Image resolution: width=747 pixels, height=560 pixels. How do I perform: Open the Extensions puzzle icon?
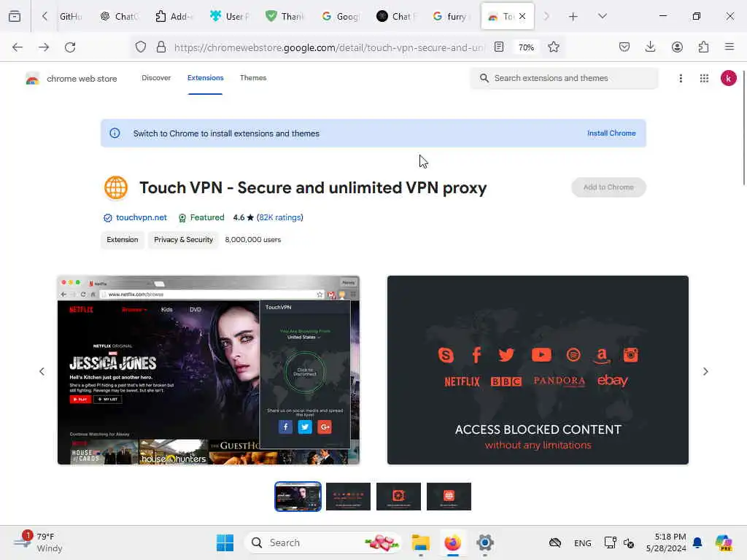pos(703,47)
